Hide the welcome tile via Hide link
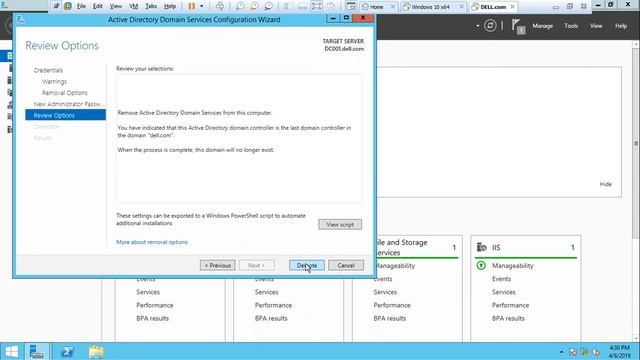 click(605, 184)
